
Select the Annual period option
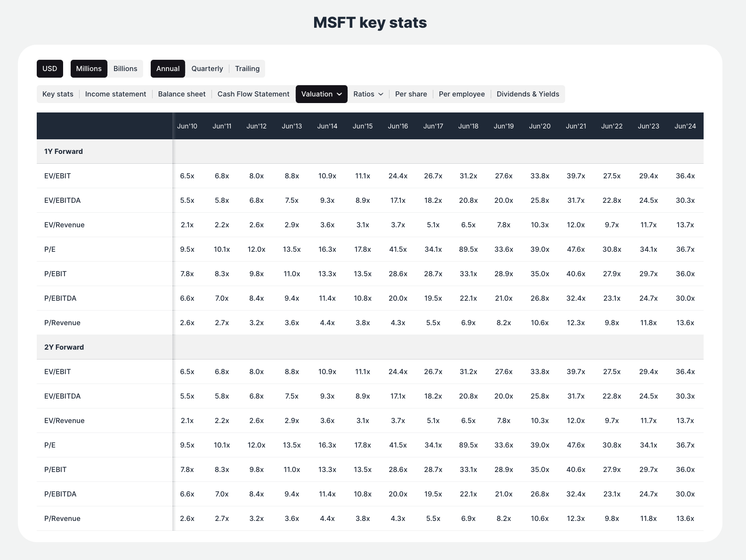click(x=168, y=69)
